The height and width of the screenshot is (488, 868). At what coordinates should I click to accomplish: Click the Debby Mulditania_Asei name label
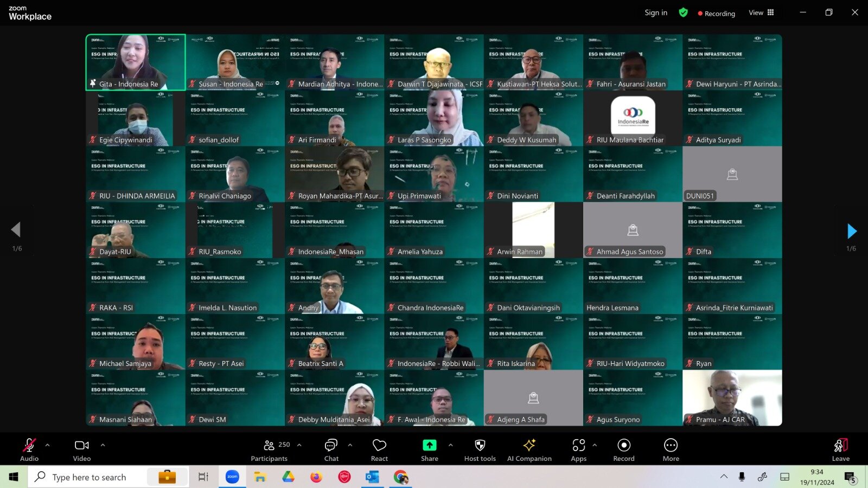point(334,419)
